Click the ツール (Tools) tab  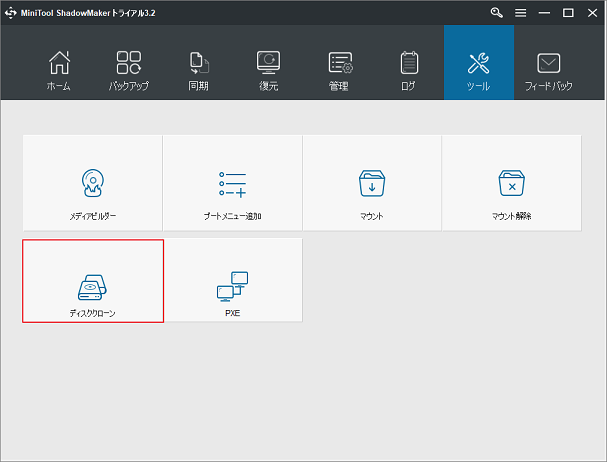pos(479,63)
